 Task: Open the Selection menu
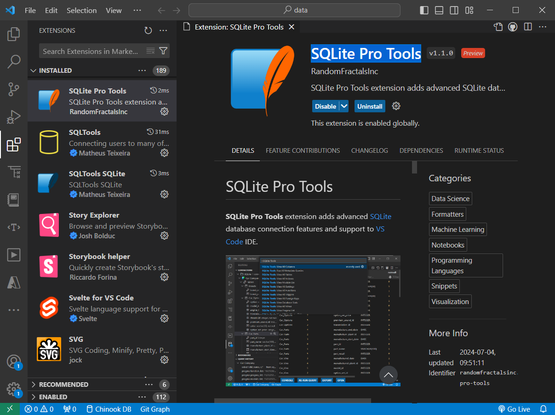pos(81,10)
